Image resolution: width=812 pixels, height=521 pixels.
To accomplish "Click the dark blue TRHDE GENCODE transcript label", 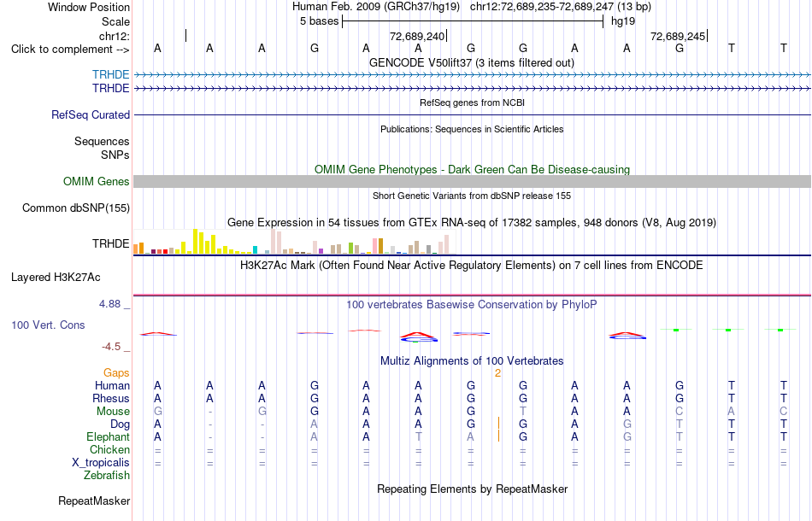I will pyautogui.click(x=111, y=89).
